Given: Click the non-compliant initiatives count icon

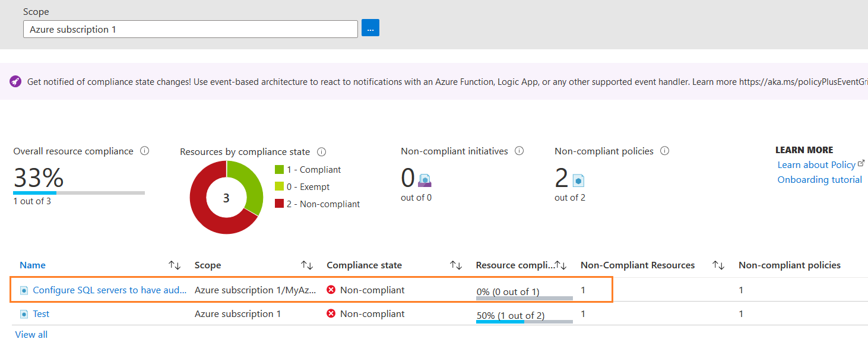Looking at the screenshot, I should [x=425, y=180].
